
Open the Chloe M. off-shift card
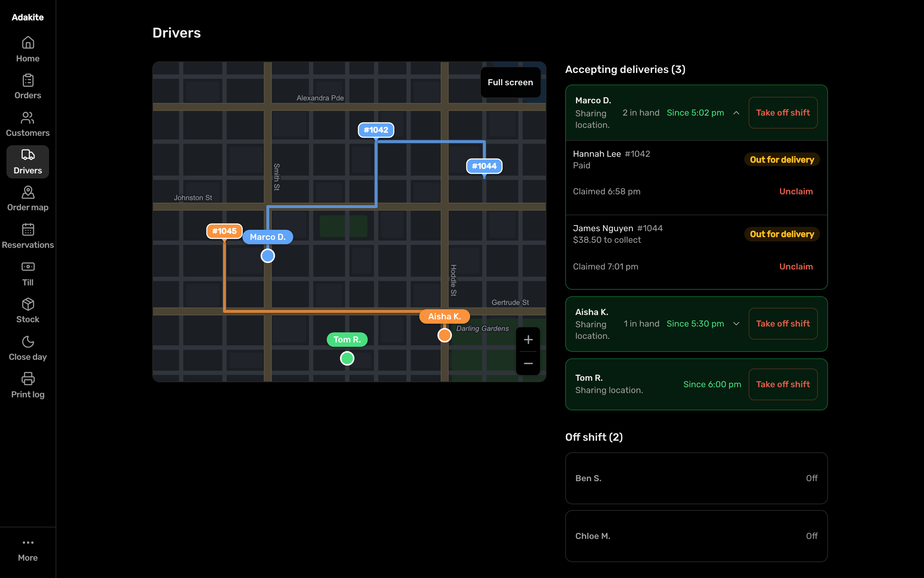point(696,536)
